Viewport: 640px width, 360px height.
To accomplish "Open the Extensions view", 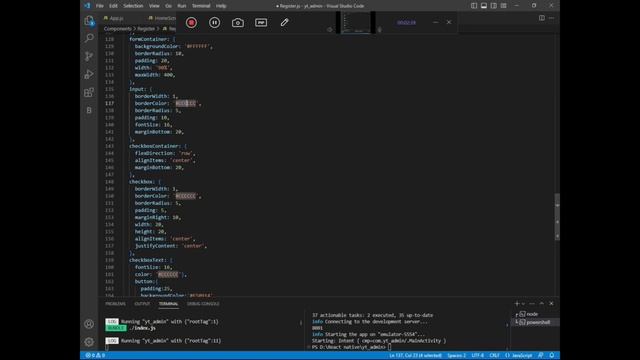I will [x=89, y=92].
